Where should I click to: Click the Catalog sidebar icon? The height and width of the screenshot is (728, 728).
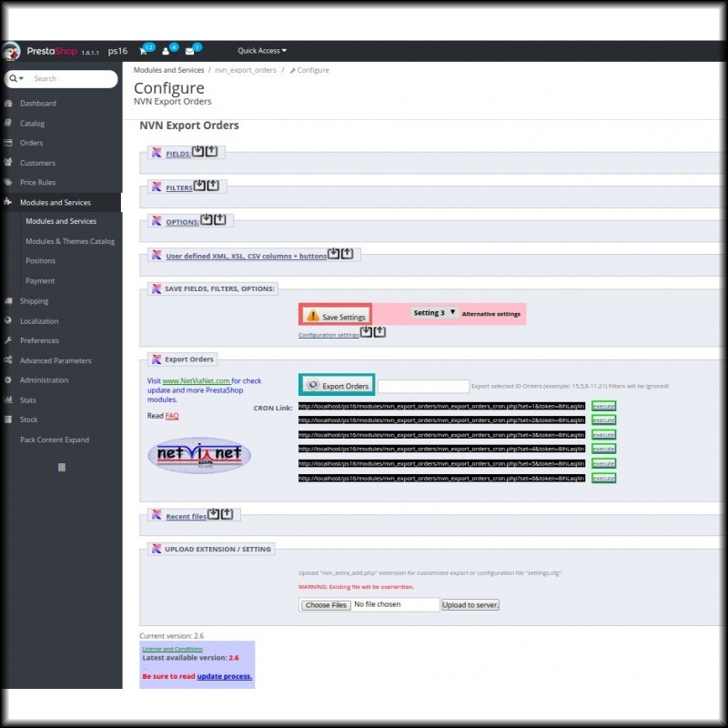[x=8, y=123]
